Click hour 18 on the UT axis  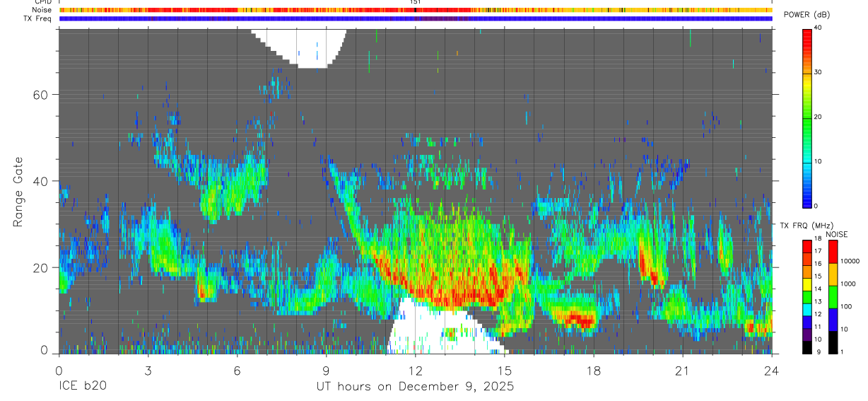pos(594,370)
